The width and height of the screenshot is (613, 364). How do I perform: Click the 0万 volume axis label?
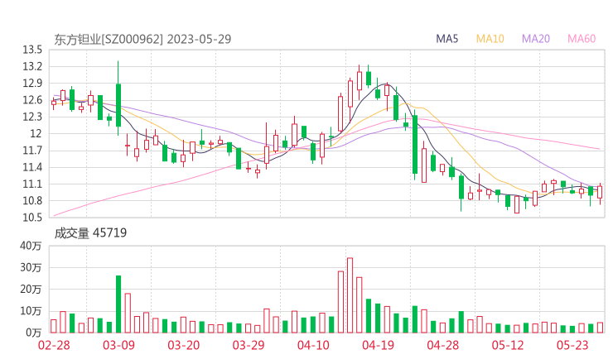[x=34, y=333]
